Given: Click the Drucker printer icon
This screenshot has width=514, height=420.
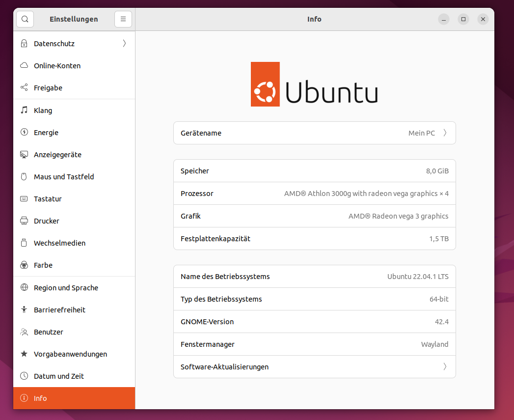Looking at the screenshot, I should [x=24, y=221].
